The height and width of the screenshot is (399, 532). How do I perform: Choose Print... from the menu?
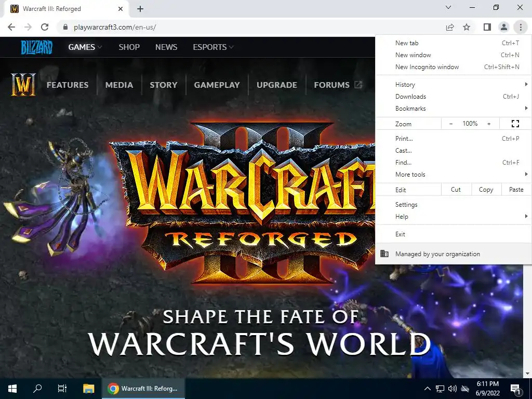click(453, 138)
